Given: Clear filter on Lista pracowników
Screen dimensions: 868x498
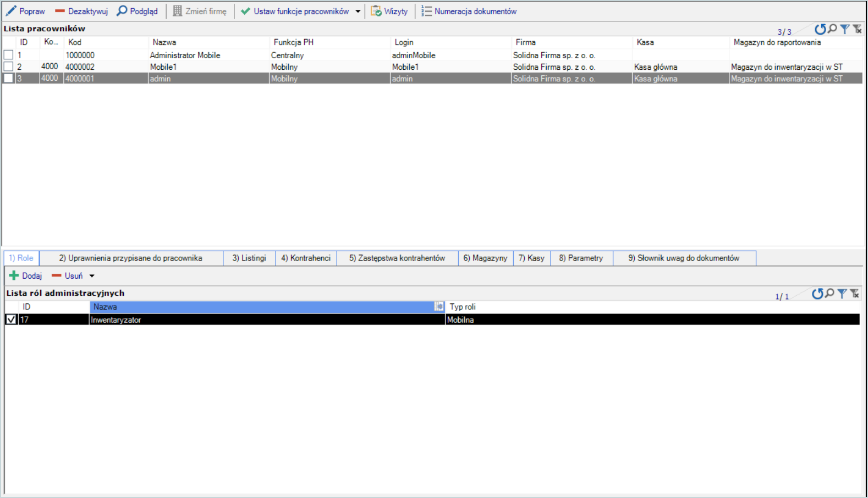Looking at the screenshot, I should point(857,29).
